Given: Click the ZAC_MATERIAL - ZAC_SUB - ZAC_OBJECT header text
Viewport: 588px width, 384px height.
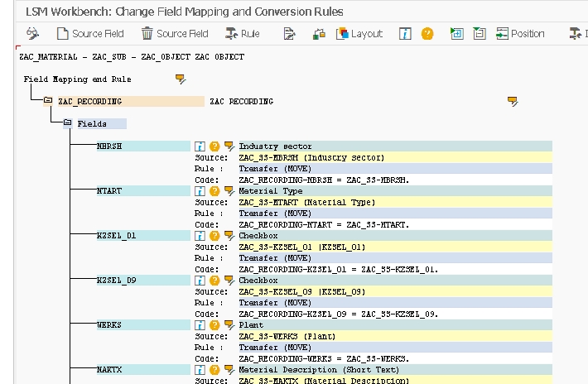Looking at the screenshot, I should coord(132,57).
